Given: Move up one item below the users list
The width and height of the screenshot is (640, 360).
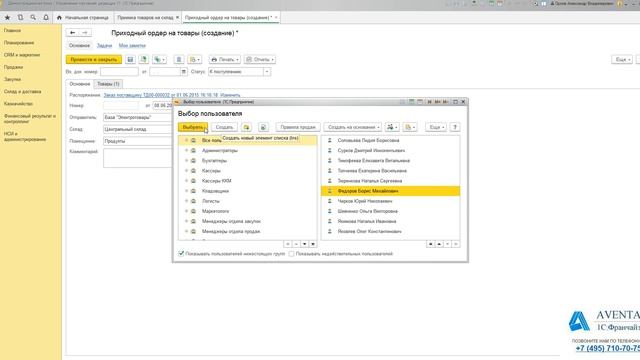Looking at the screenshot, I should [x=439, y=244].
